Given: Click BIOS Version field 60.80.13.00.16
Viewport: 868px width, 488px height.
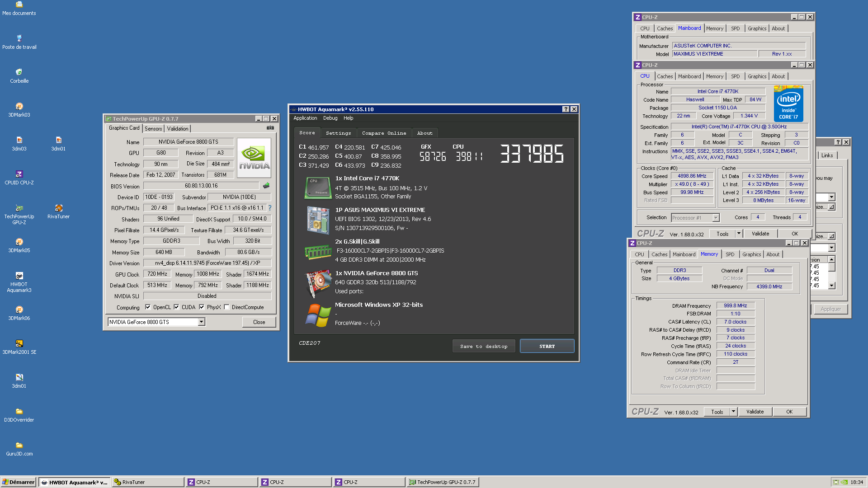Looking at the screenshot, I should [x=201, y=186].
